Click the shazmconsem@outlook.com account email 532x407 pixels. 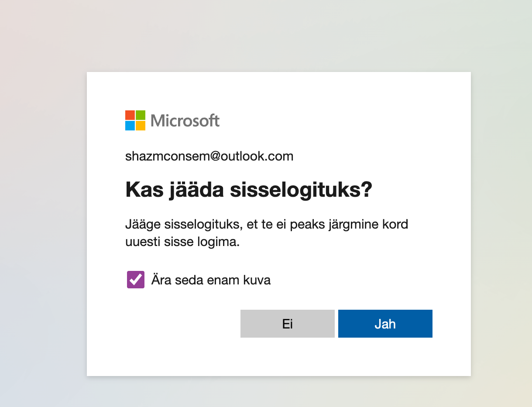coord(209,156)
